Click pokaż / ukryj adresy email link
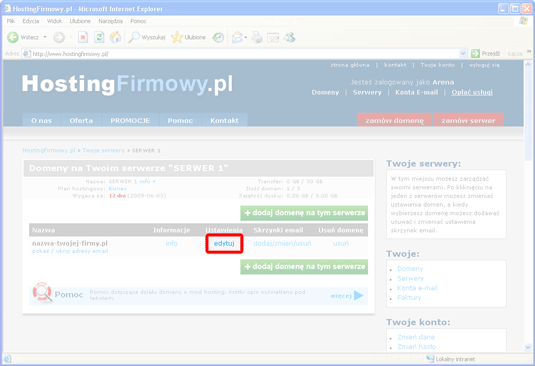 [70, 251]
